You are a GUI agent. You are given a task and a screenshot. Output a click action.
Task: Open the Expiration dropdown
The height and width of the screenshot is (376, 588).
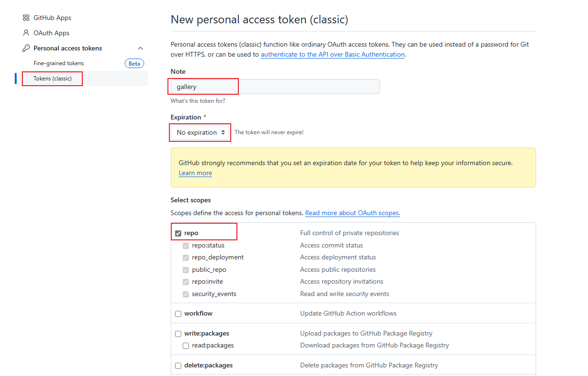click(x=200, y=132)
